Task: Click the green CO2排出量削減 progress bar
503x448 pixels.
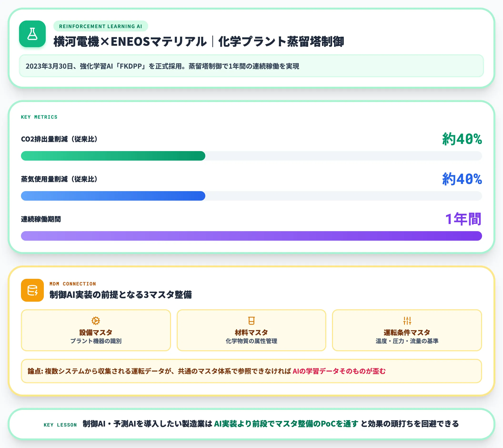Action: coord(113,156)
